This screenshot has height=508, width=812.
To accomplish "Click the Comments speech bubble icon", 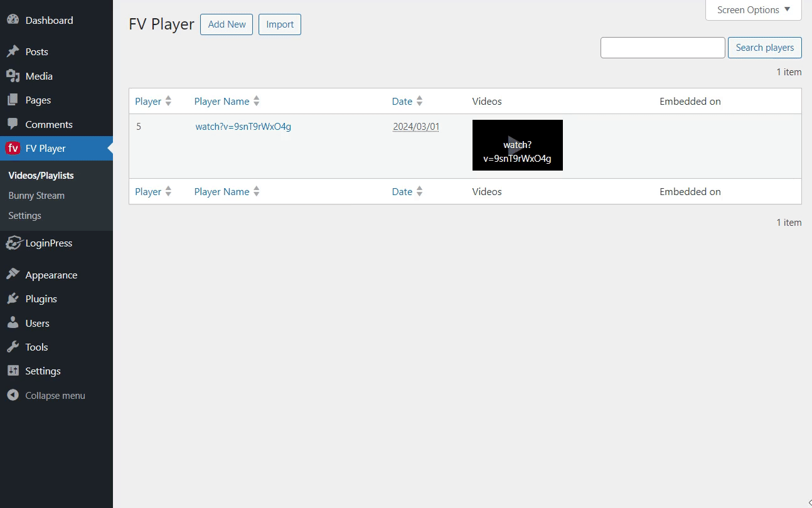I will click(x=13, y=124).
